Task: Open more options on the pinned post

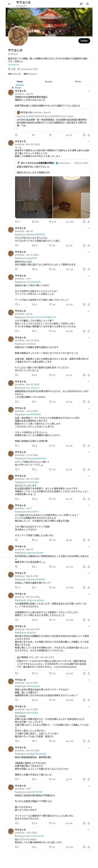Action: (89, 91)
